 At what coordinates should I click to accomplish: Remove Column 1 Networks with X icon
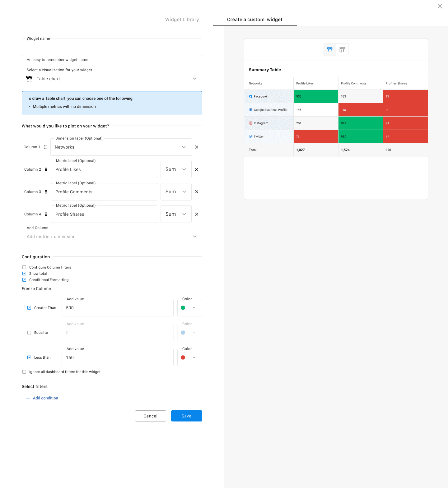pyautogui.click(x=197, y=147)
